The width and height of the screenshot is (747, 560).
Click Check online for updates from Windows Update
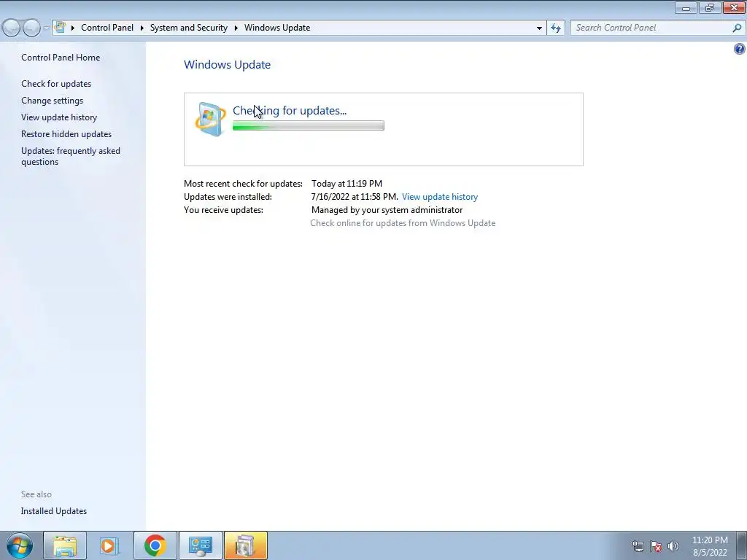[403, 223]
